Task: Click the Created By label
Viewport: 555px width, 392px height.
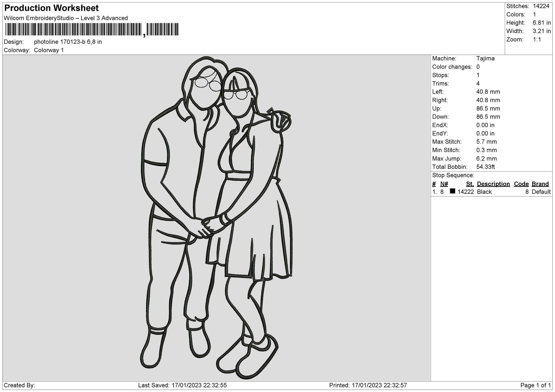Action: click(19, 385)
